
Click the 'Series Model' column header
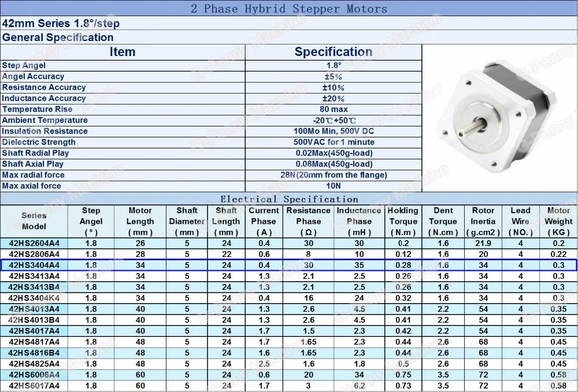click(x=34, y=221)
